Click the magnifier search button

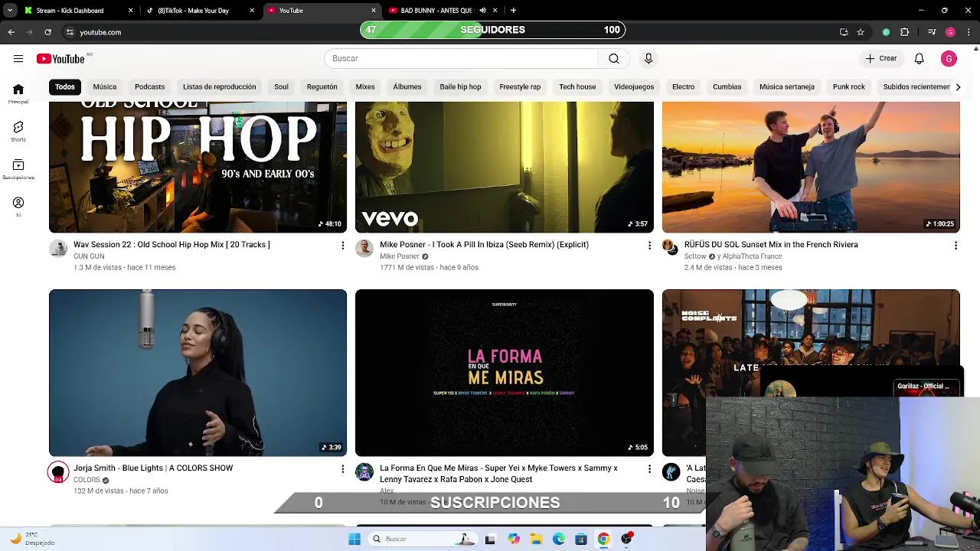tap(613, 58)
